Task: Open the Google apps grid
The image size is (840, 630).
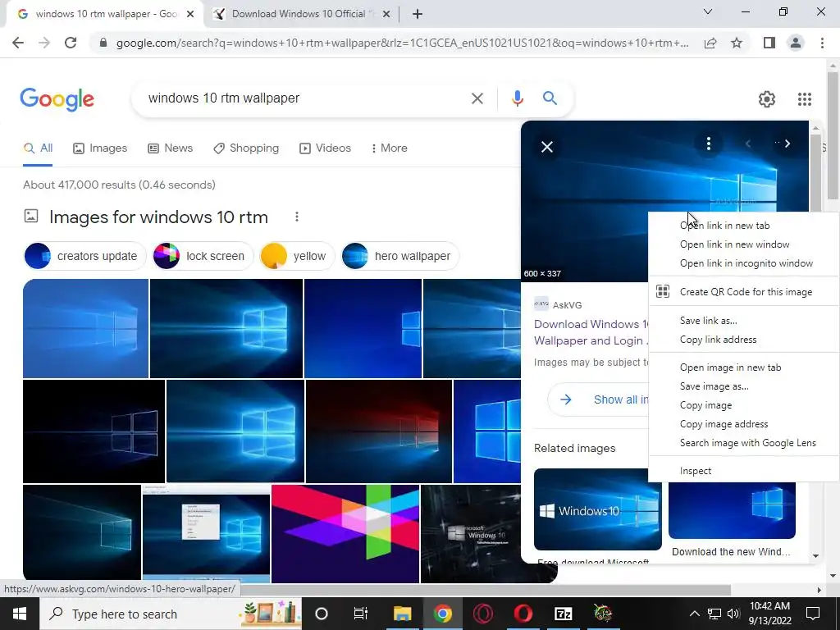Action: pyautogui.click(x=805, y=99)
